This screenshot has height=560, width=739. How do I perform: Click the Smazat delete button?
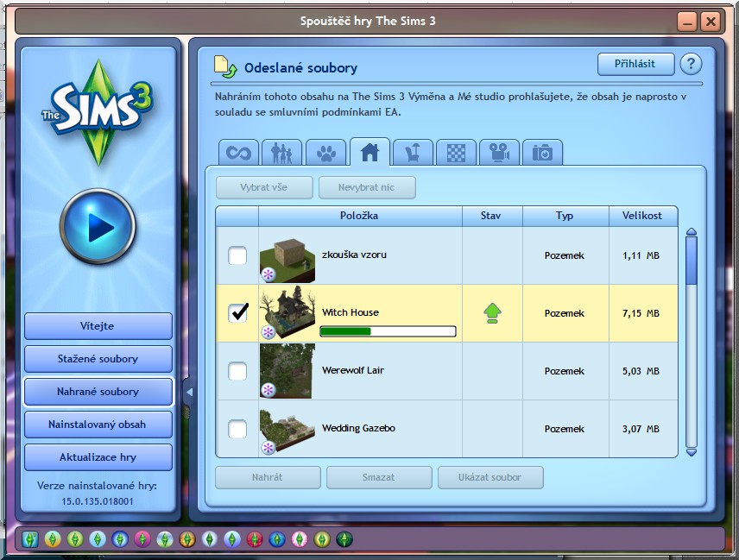tap(379, 477)
